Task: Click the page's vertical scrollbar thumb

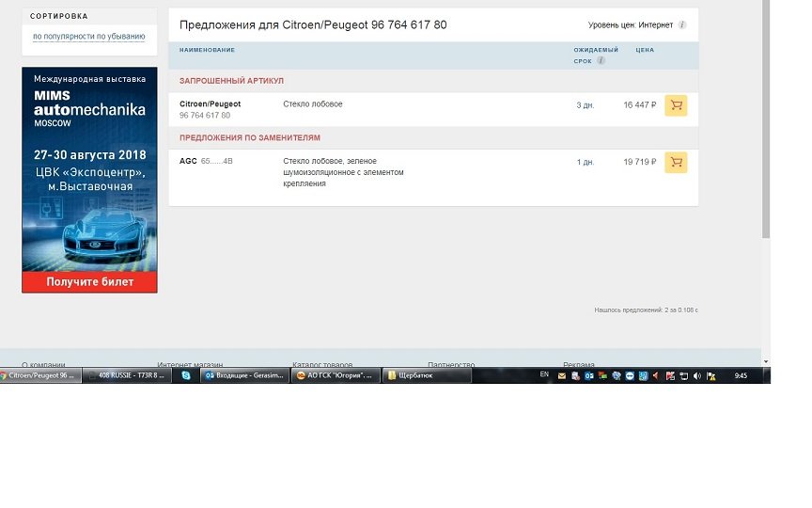Action: point(766,119)
